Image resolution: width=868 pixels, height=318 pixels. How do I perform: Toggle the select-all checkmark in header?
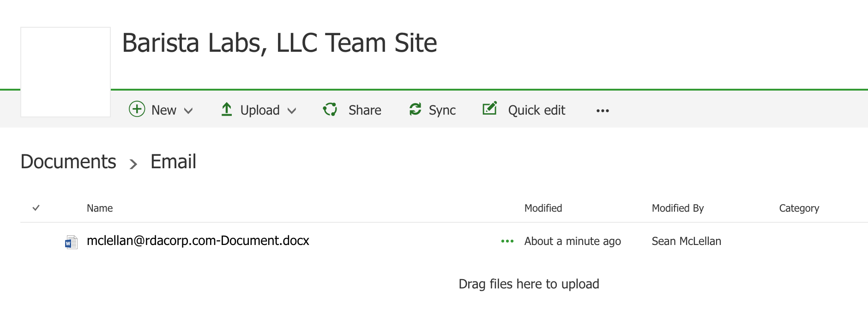click(x=36, y=208)
